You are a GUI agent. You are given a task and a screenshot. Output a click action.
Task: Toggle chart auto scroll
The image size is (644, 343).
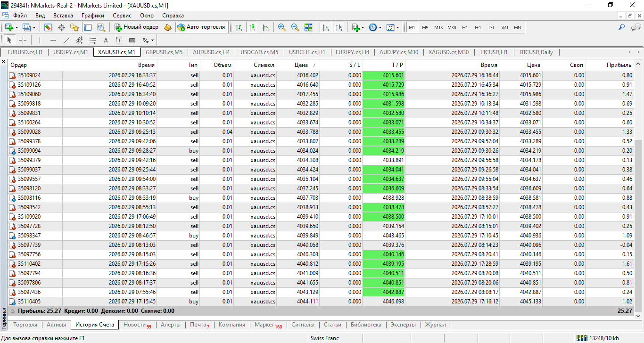pos(325,27)
